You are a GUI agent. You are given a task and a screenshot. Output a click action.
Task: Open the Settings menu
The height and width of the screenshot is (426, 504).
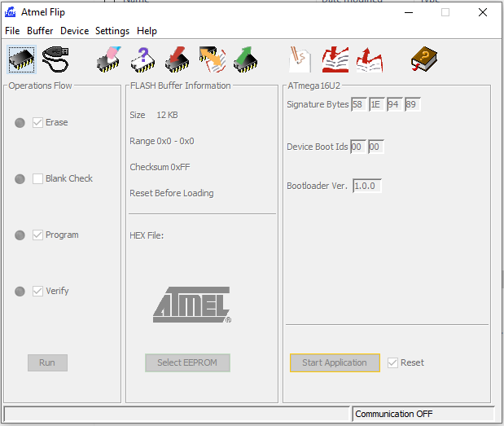112,31
